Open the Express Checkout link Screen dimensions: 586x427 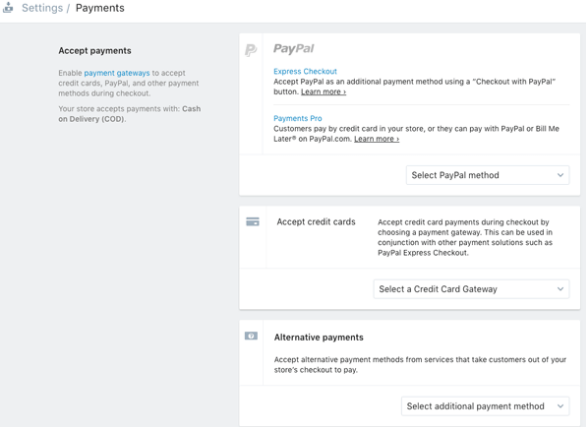coord(305,71)
